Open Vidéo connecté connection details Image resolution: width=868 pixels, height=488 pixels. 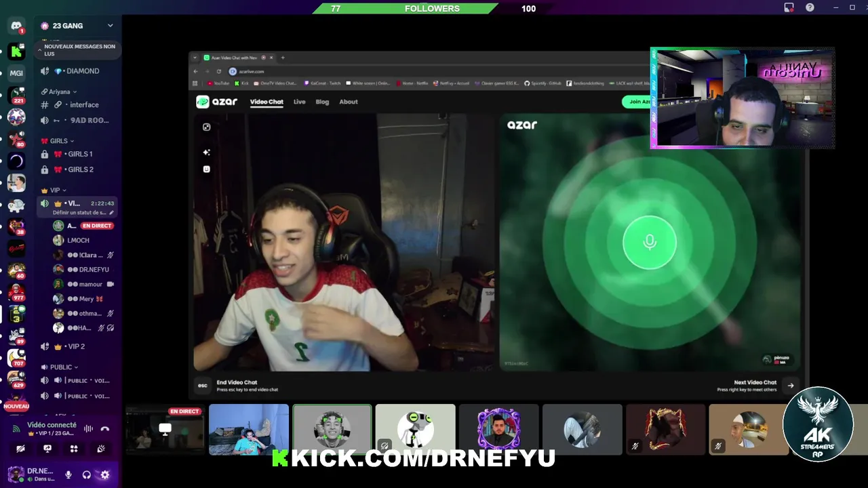click(x=52, y=425)
